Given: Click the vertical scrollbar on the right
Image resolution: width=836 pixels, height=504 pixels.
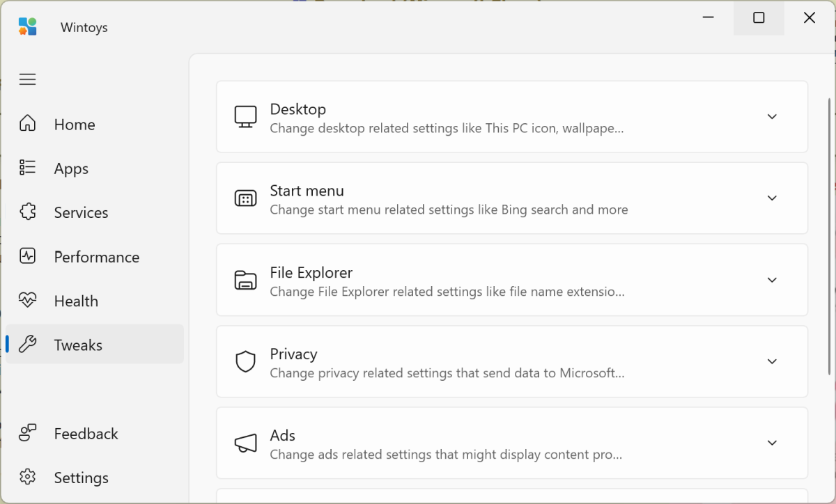Looking at the screenshot, I should pyautogui.click(x=829, y=237).
